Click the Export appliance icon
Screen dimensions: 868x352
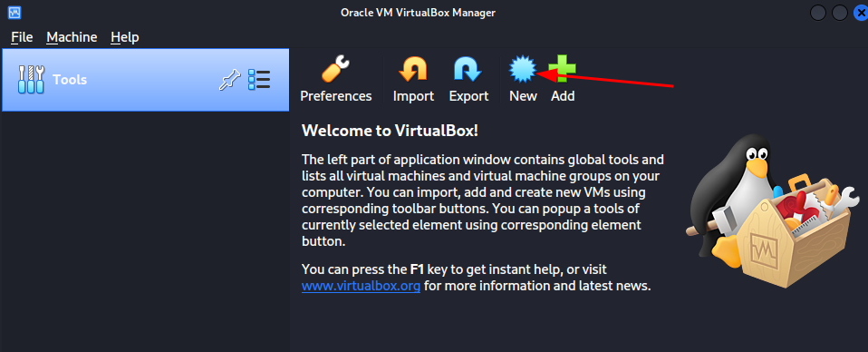coord(468,70)
